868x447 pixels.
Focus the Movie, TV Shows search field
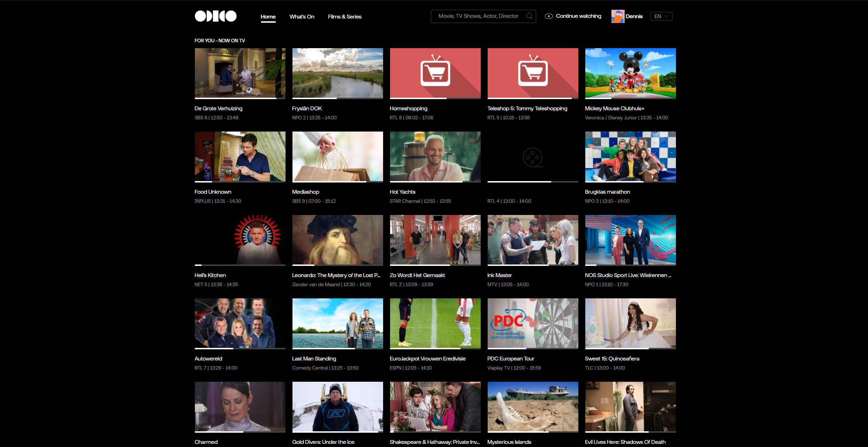point(483,16)
